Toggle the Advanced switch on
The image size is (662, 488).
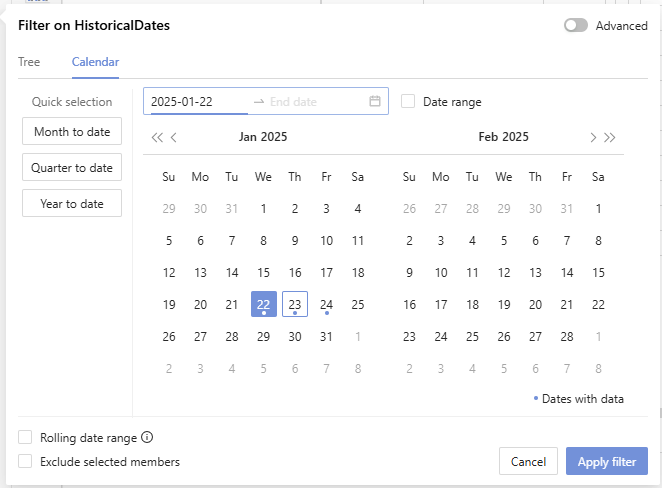click(x=576, y=26)
